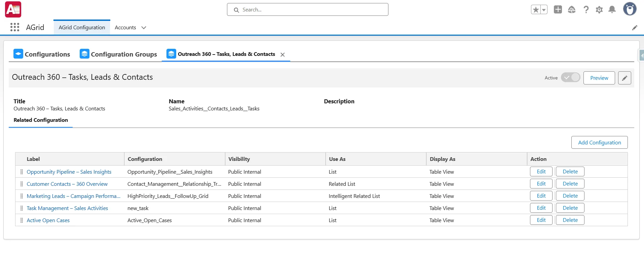Image resolution: width=644 pixels, height=276 pixels.
Task: Click the Sales_Activities__Contacts_Leads__Tasks name value
Action: click(214, 109)
